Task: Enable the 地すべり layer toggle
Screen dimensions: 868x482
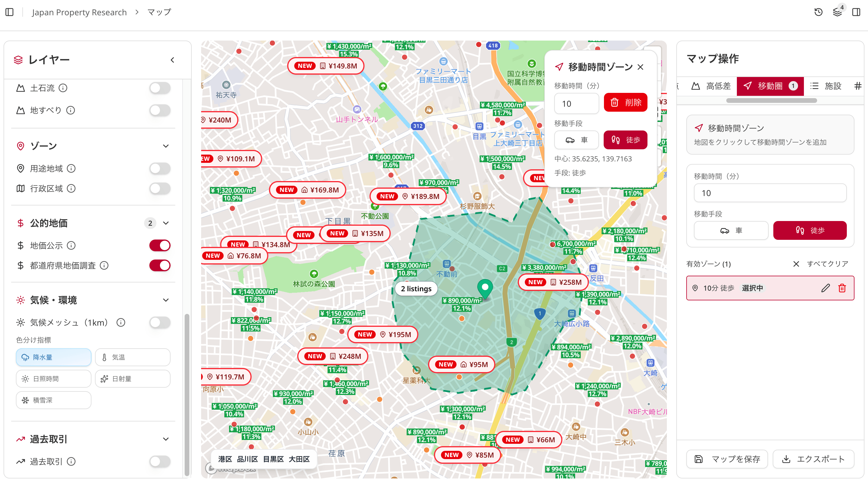Action: (x=160, y=110)
